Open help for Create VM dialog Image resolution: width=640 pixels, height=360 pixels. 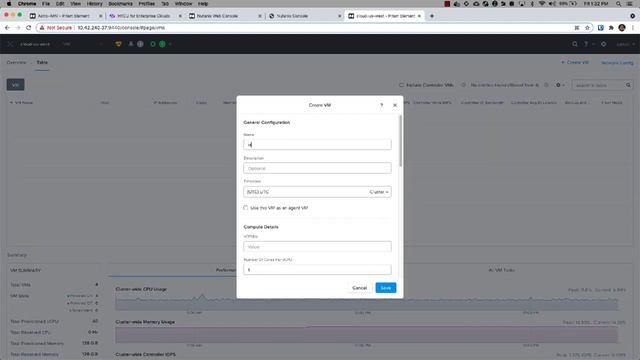[x=382, y=105]
